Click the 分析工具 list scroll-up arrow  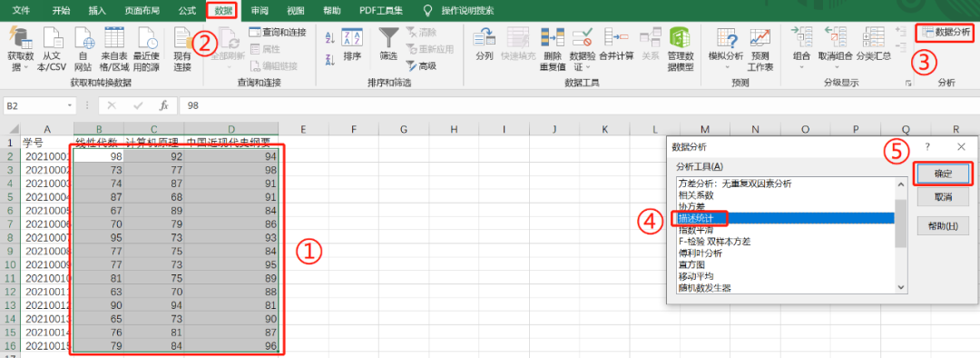coord(901,184)
